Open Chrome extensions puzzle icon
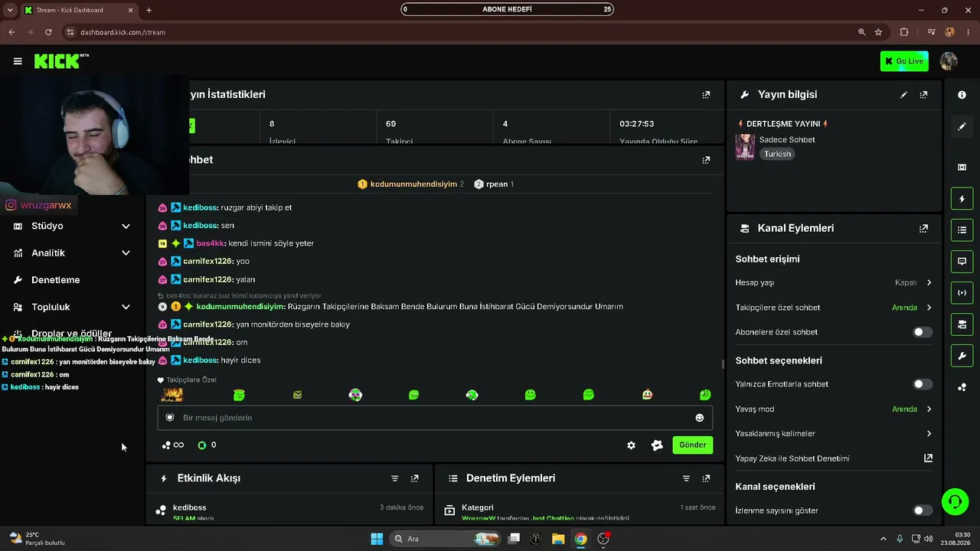Screen dimensions: 980x551 [x=904, y=32]
